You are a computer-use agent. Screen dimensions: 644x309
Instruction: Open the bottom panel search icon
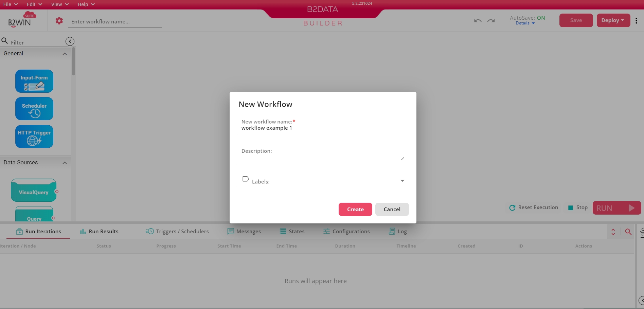628,232
